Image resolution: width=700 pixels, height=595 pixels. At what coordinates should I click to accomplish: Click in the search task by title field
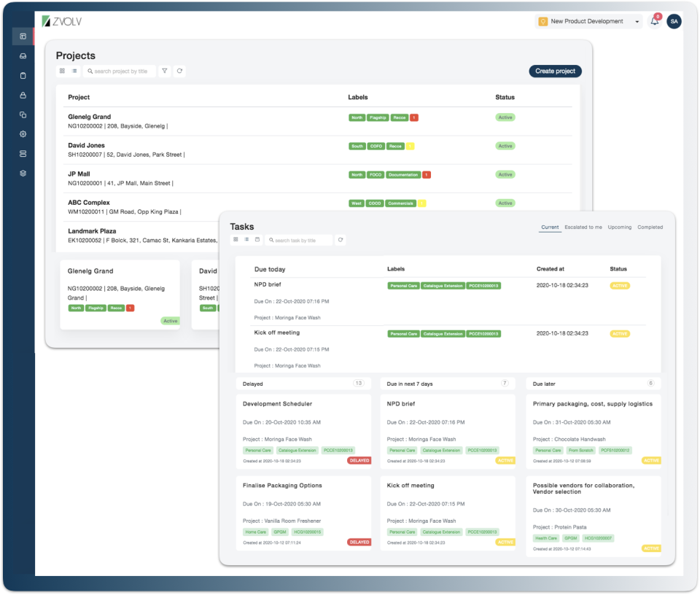pos(297,239)
